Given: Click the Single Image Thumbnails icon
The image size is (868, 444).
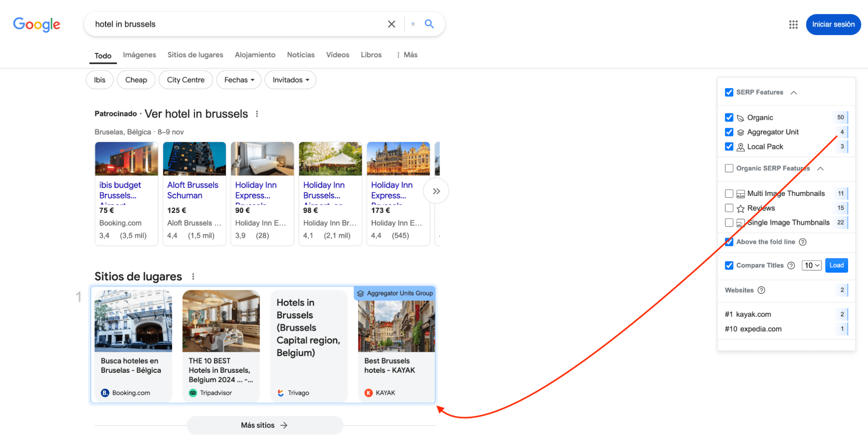Looking at the screenshot, I should point(740,223).
